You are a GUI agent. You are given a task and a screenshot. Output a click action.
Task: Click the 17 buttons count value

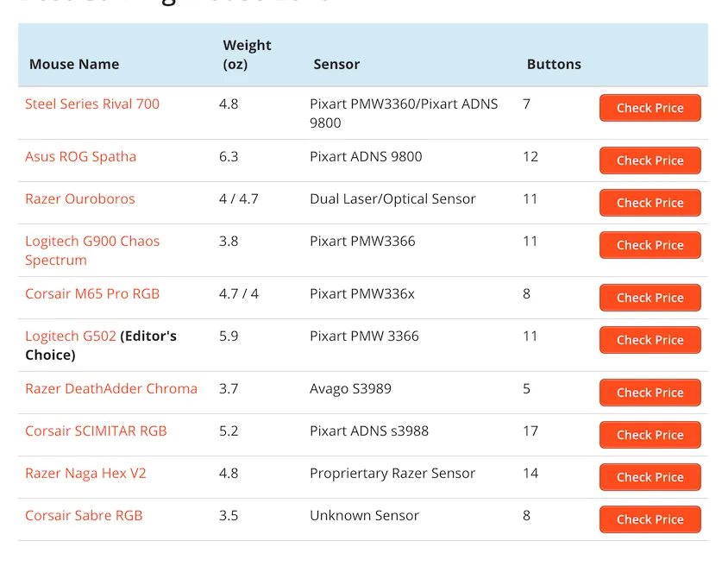530,431
